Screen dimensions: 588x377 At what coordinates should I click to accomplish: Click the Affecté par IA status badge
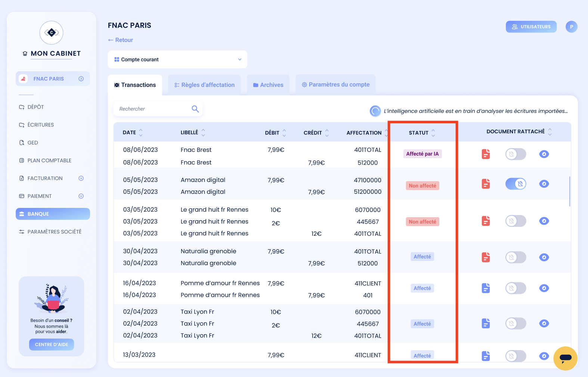coord(423,154)
